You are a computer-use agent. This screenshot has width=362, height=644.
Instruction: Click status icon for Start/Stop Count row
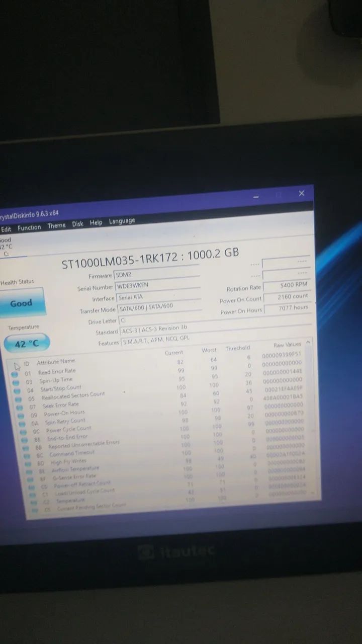click(17, 390)
